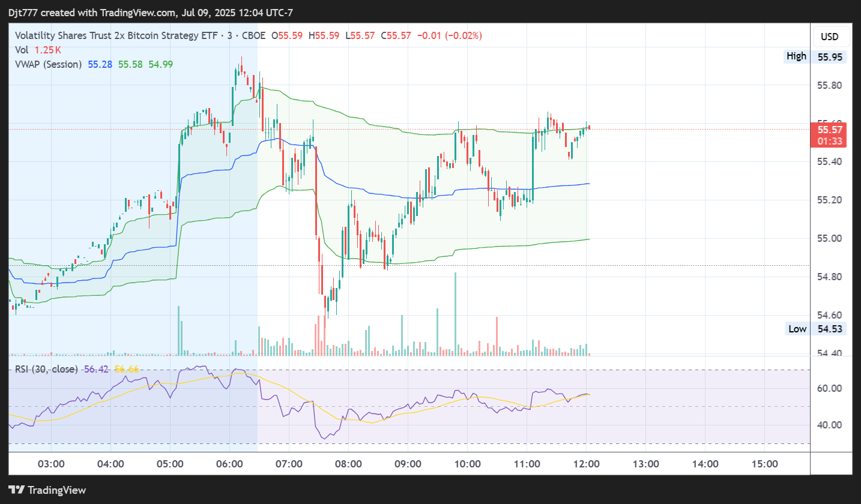This screenshot has height=504, width=861.
Task: Click the high value H55.59 in legend
Action: [x=324, y=35]
